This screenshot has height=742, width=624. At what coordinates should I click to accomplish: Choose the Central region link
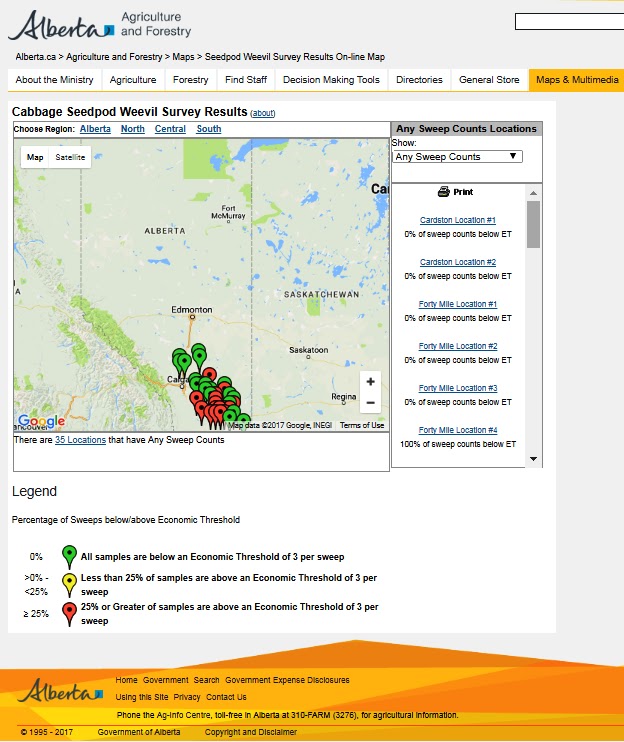tap(170, 129)
